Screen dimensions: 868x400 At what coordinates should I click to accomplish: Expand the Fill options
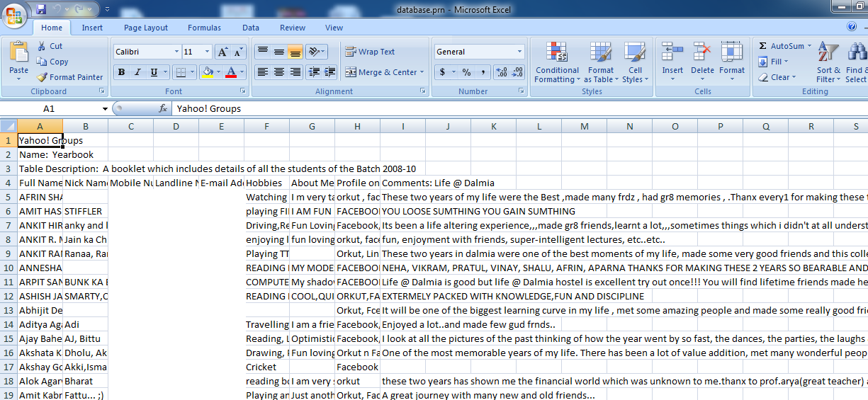coord(787,62)
